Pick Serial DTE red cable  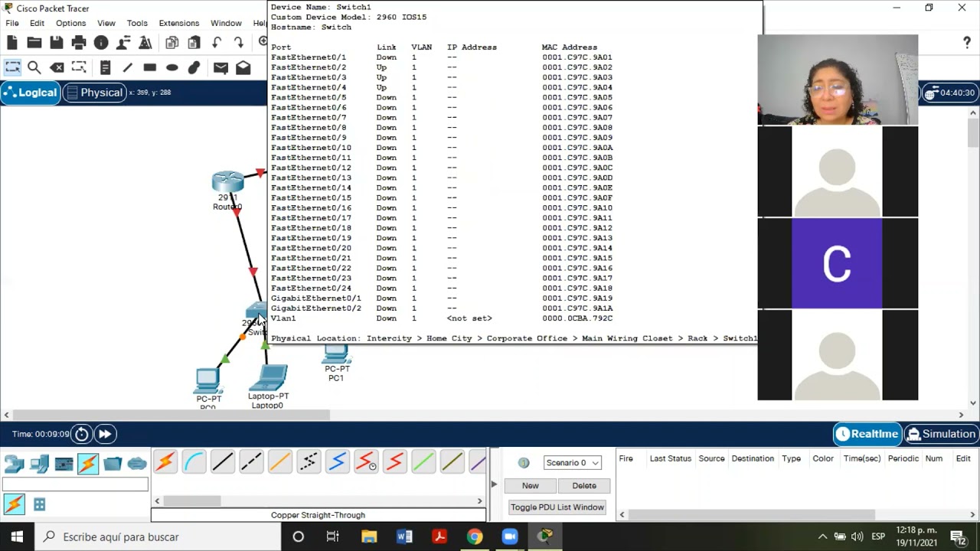pos(395,462)
